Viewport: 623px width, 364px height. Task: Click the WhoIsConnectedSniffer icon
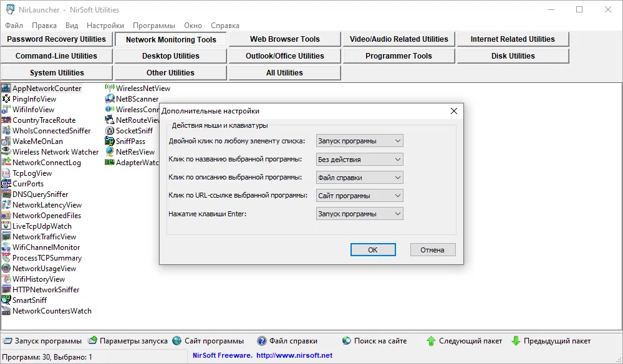6,131
